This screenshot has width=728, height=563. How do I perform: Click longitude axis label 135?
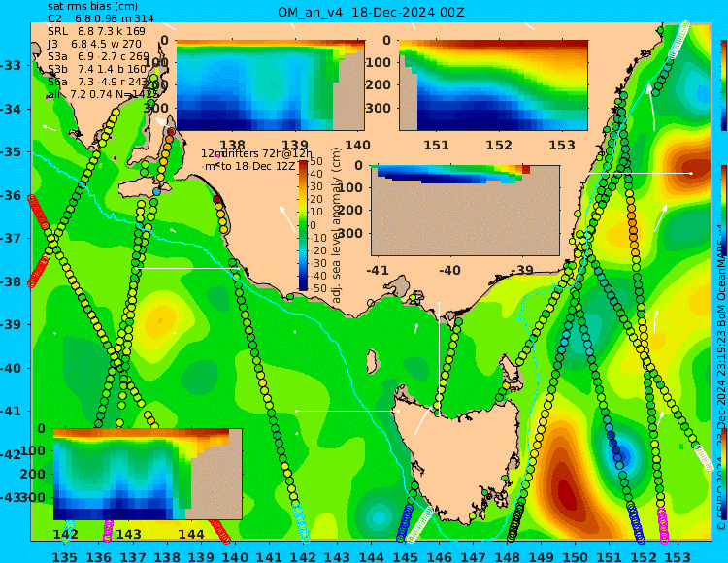[x=64, y=556]
